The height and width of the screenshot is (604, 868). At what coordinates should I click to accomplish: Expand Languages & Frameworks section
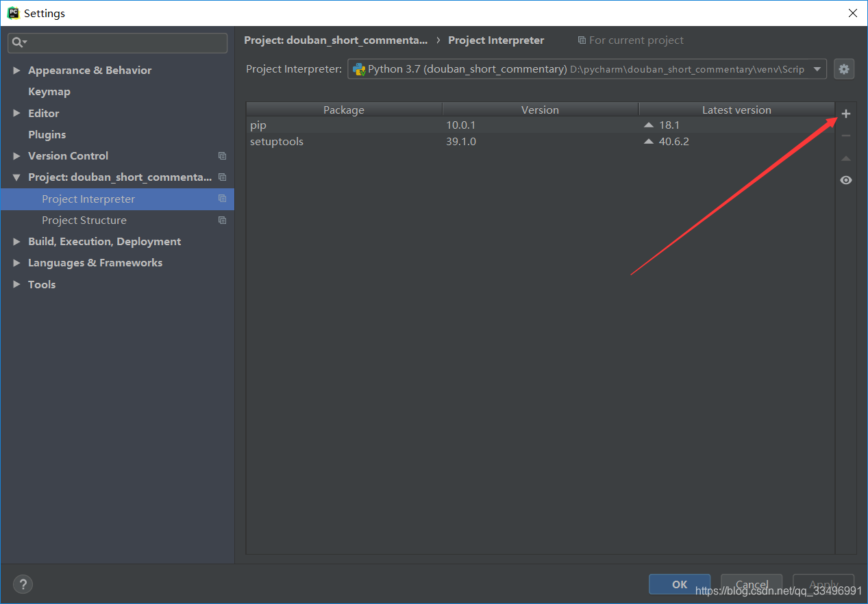click(16, 263)
